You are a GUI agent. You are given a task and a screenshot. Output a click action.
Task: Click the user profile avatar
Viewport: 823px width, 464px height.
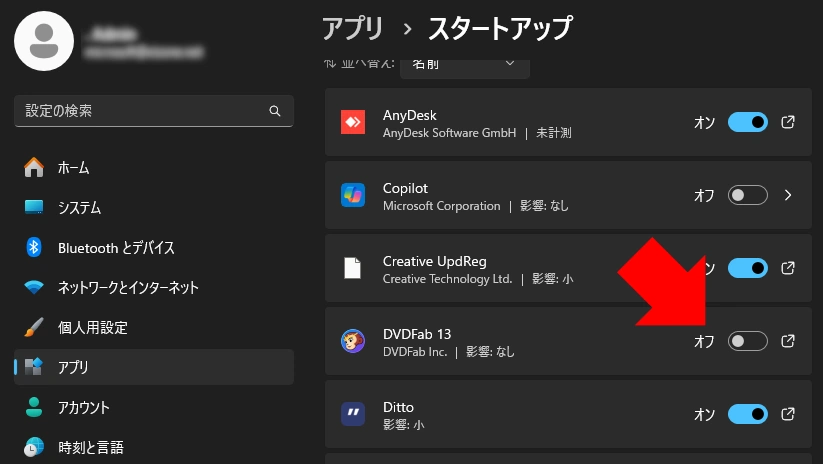pyautogui.click(x=44, y=41)
